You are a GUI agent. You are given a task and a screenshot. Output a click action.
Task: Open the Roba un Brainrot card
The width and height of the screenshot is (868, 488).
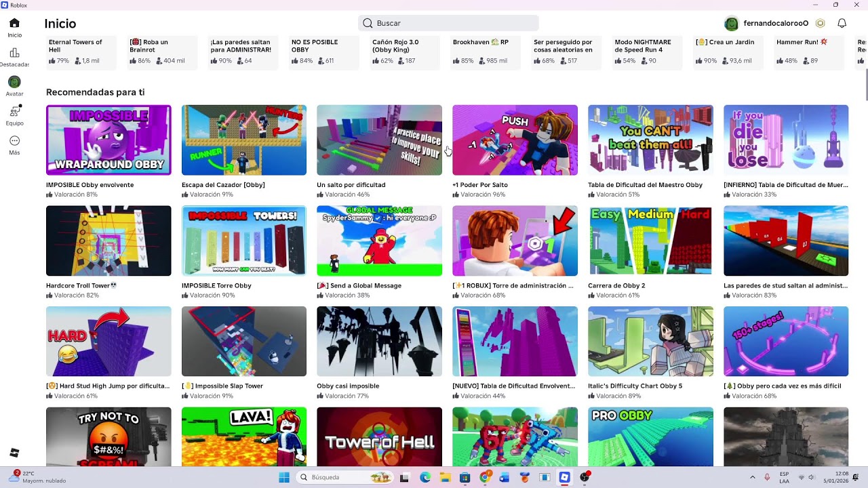pos(162,52)
